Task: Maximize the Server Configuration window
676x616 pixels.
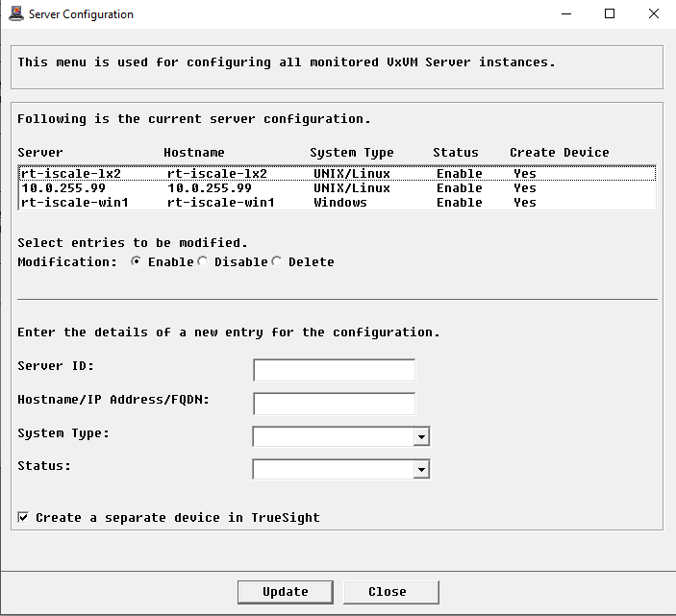Action: [610, 13]
